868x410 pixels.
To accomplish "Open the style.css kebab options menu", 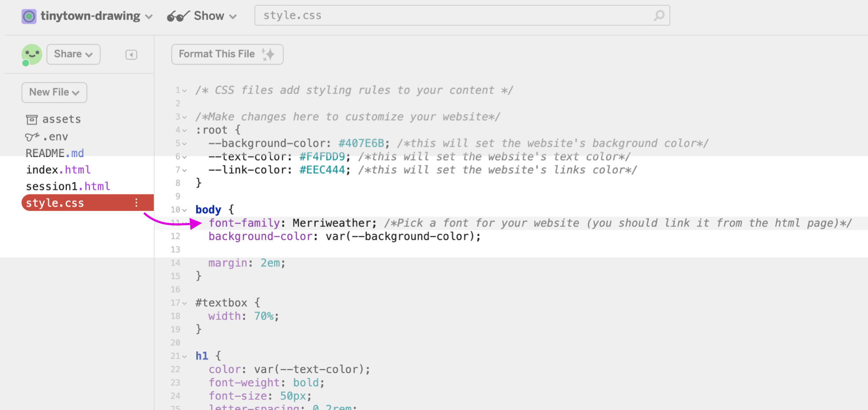I will pos(136,202).
